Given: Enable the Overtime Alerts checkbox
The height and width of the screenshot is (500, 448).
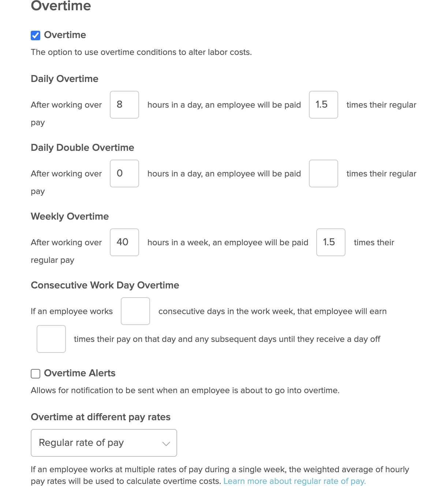Looking at the screenshot, I should pyautogui.click(x=36, y=374).
